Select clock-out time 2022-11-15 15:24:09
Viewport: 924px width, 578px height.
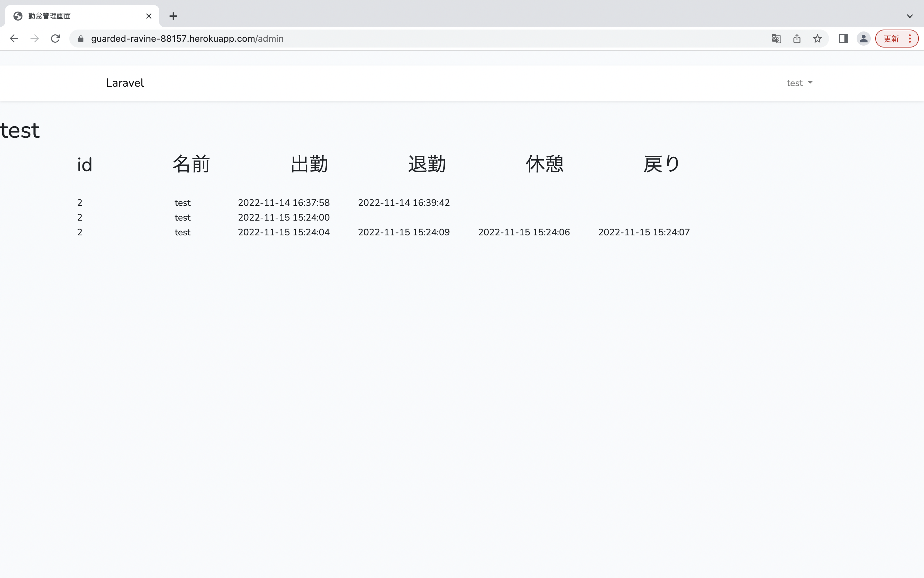404,232
